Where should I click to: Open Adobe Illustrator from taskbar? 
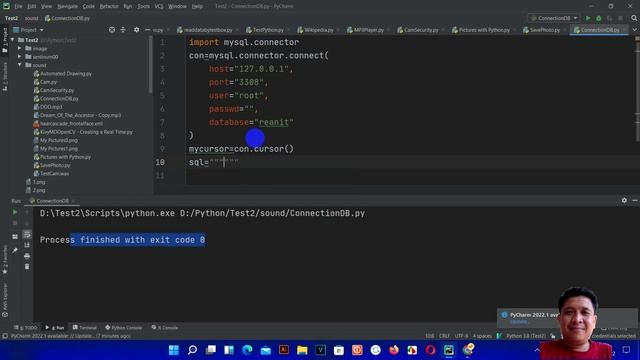[x=284, y=350]
